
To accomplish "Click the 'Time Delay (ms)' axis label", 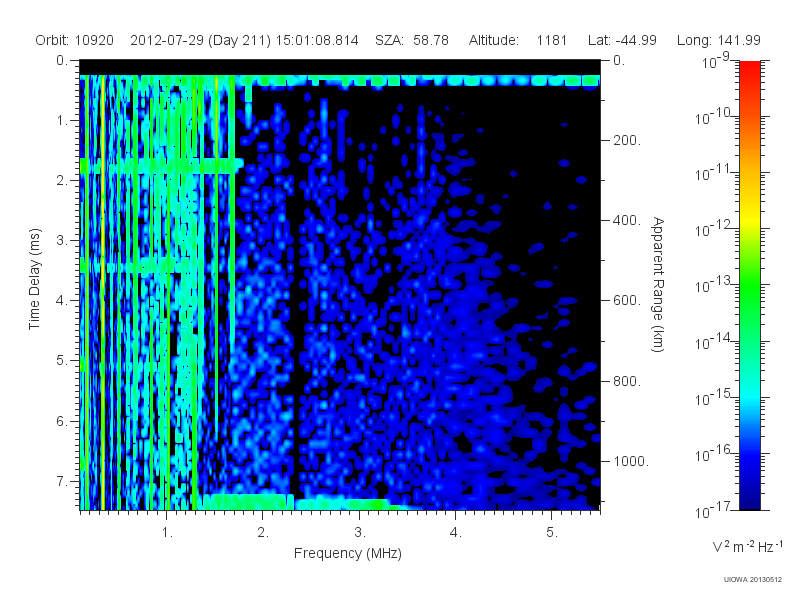I will click(34, 279).
